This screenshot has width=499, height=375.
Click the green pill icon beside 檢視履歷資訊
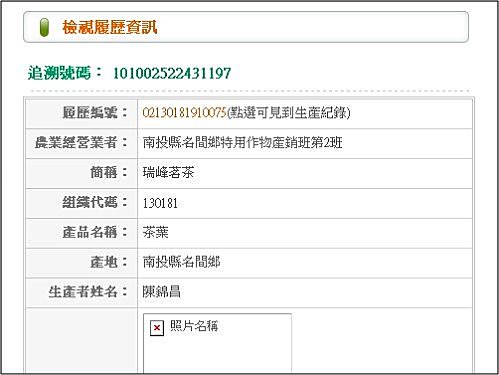44,27
